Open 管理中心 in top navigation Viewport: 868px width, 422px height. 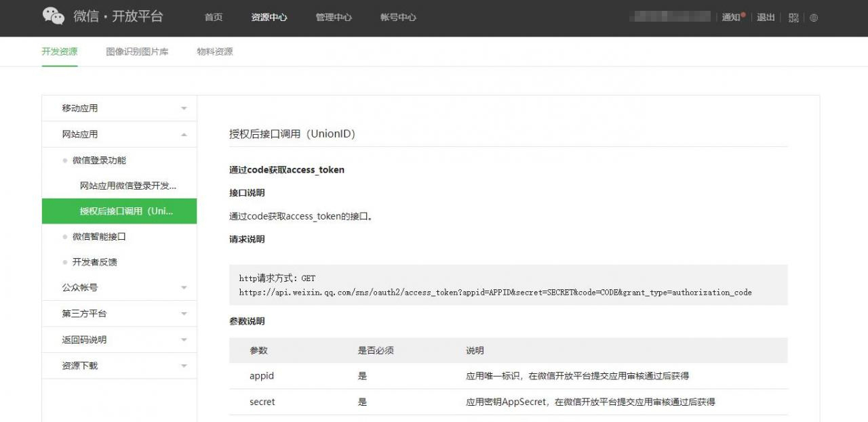[334, 18]
